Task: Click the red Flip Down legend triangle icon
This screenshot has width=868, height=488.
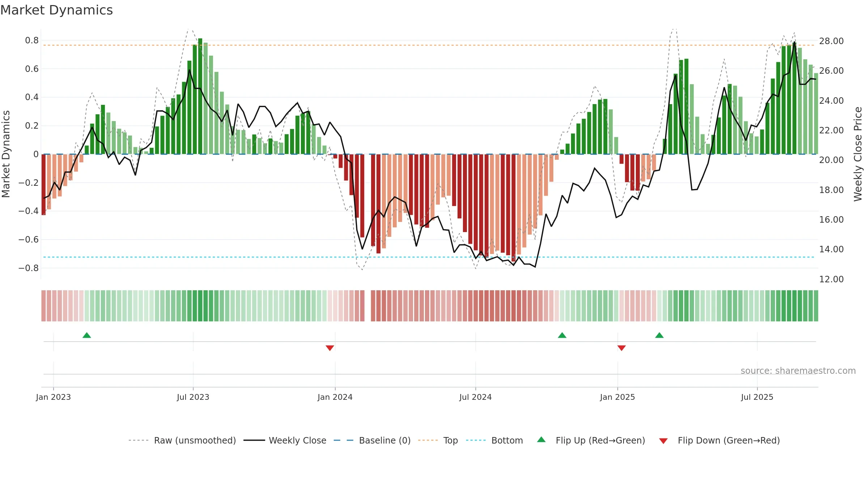Action: coord(663,441)
